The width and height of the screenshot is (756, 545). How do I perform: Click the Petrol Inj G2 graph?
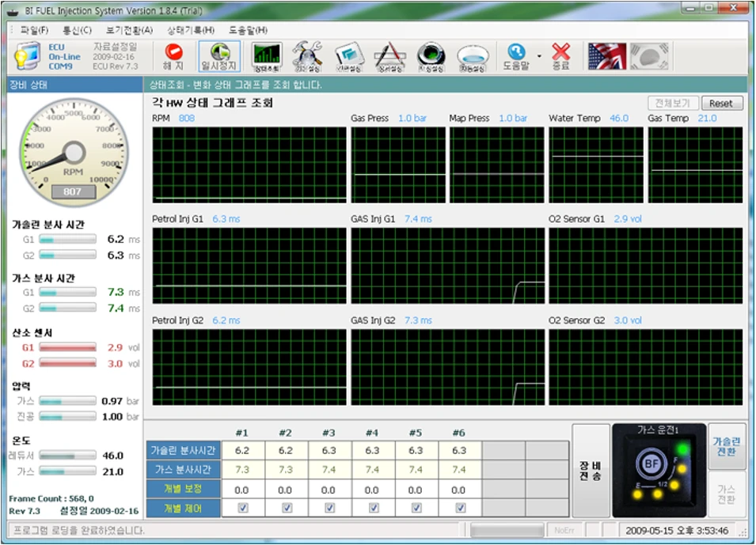[249, 367]
